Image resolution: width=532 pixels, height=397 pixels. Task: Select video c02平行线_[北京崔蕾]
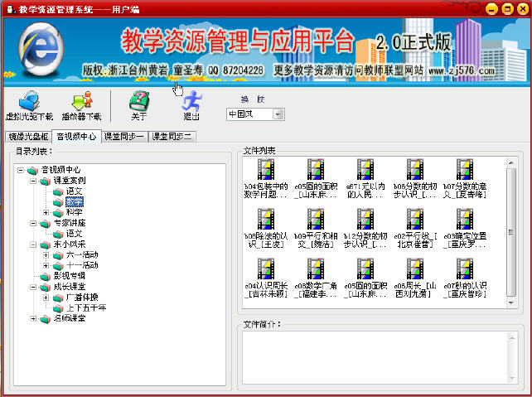click(x=415, y=229)
